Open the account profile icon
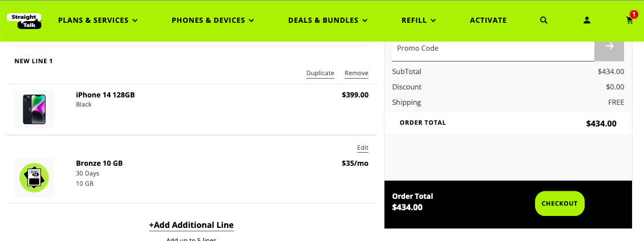The image size is (644, 241). coord(587,21)
